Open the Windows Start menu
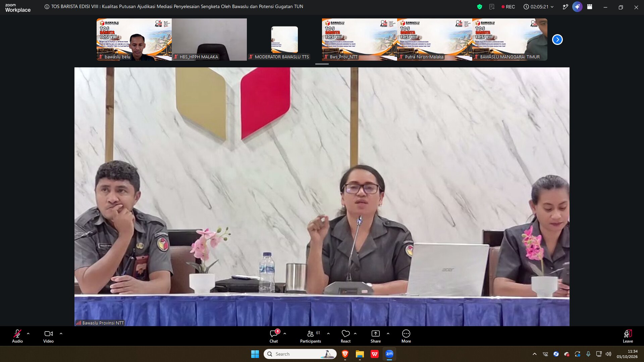Viewport: 644px width, 362px height. [x=255, y=354]
